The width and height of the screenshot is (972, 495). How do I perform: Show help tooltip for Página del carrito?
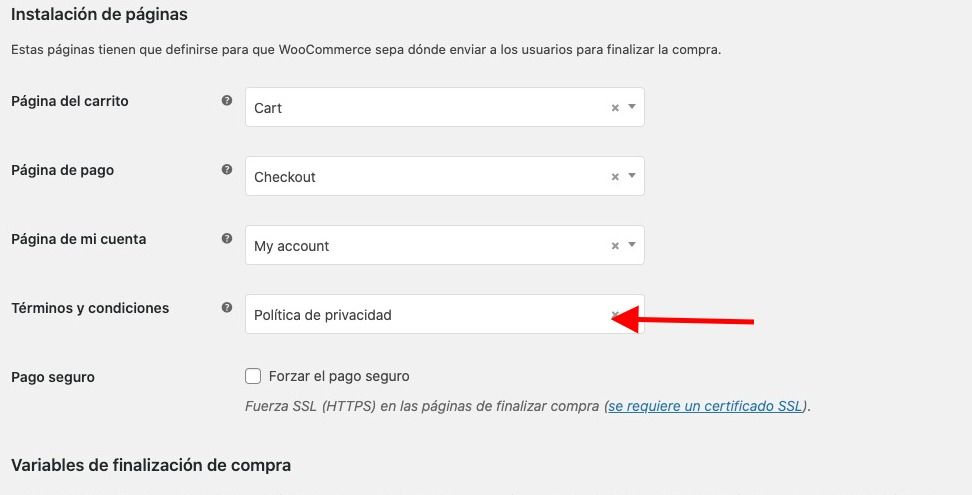pyautogui.click(x=227, y=100)
